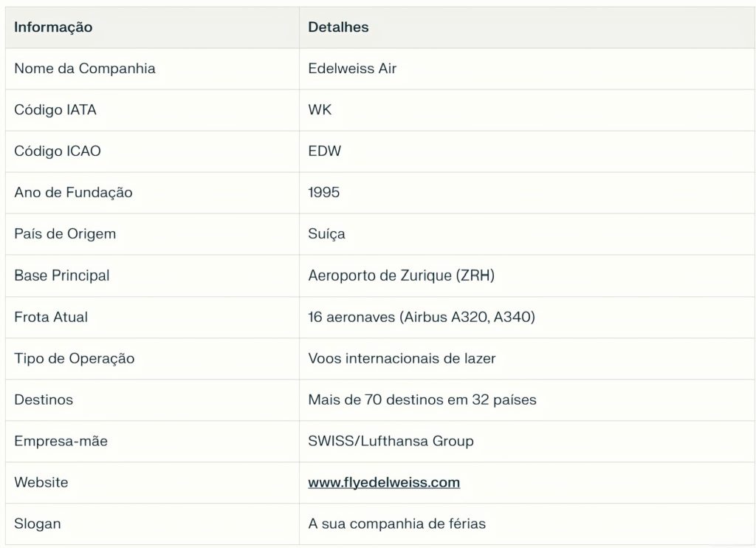Image resolution: width=756 pixels, height=548 pixels.
Task: Select the Destinos row label
Action: coord(44,400)
